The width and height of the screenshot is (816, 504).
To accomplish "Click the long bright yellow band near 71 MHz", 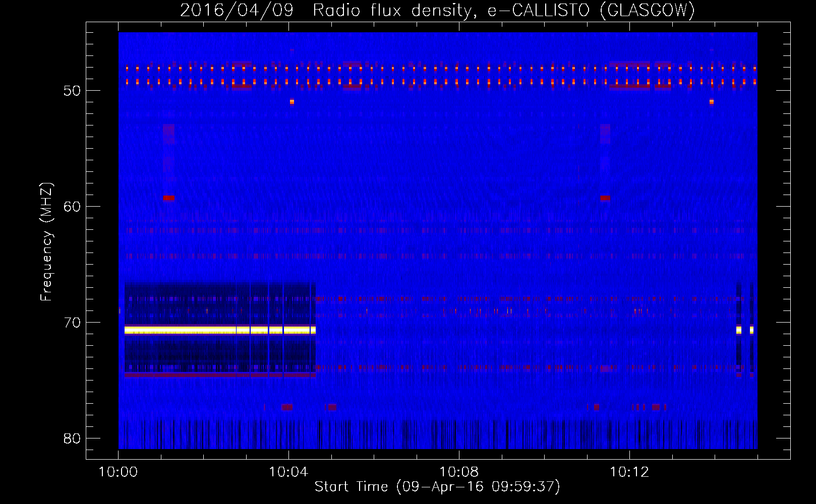I will (220, 330).
